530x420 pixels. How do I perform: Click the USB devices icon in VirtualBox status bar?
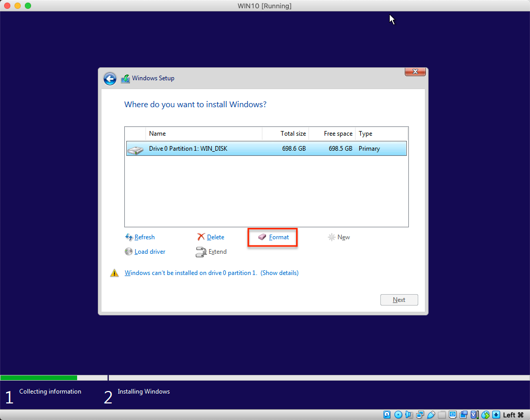[431, 415]
